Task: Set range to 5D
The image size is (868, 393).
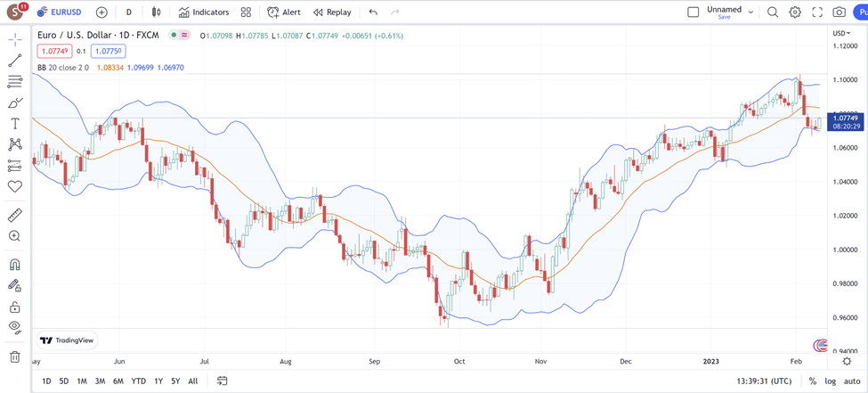Action: tap(64, 381)
